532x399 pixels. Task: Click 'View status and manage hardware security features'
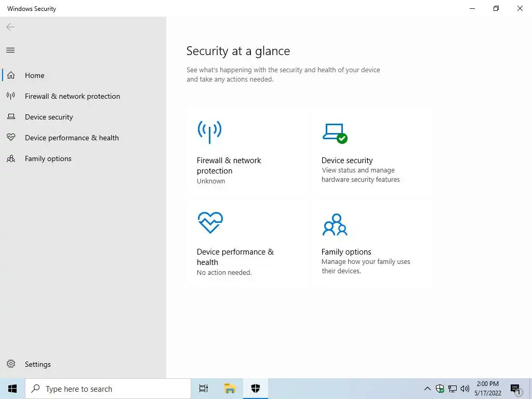tap(361, 175)
